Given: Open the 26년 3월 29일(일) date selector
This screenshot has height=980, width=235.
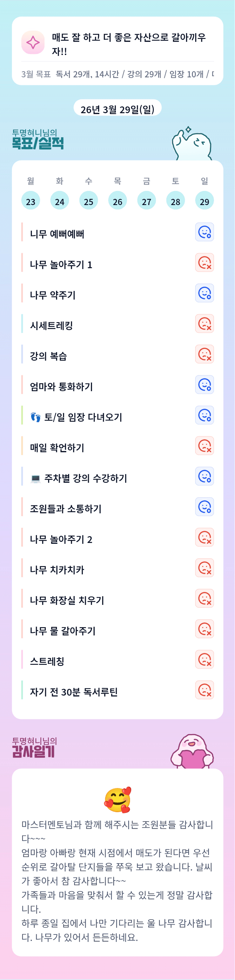Looking at the screenshot, I should [117, 109].
